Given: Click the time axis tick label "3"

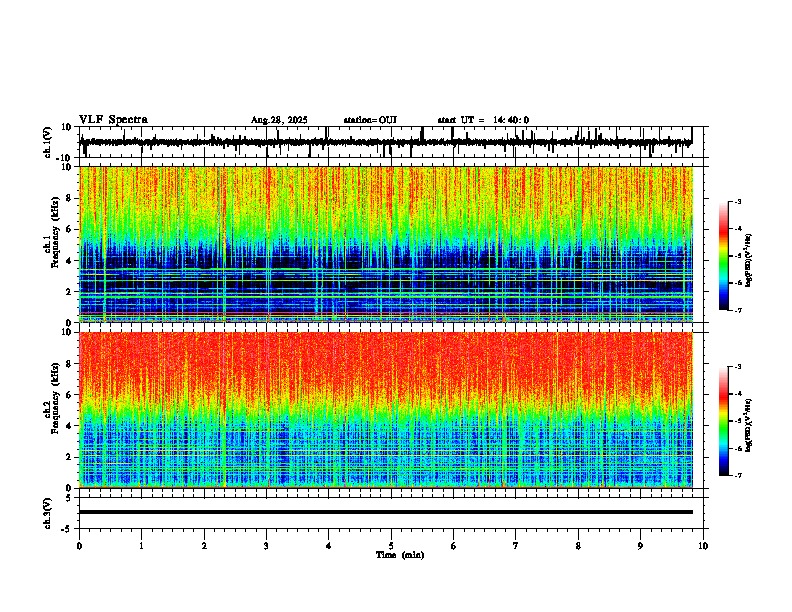Looking at the screenshot, I should (266, 546).
